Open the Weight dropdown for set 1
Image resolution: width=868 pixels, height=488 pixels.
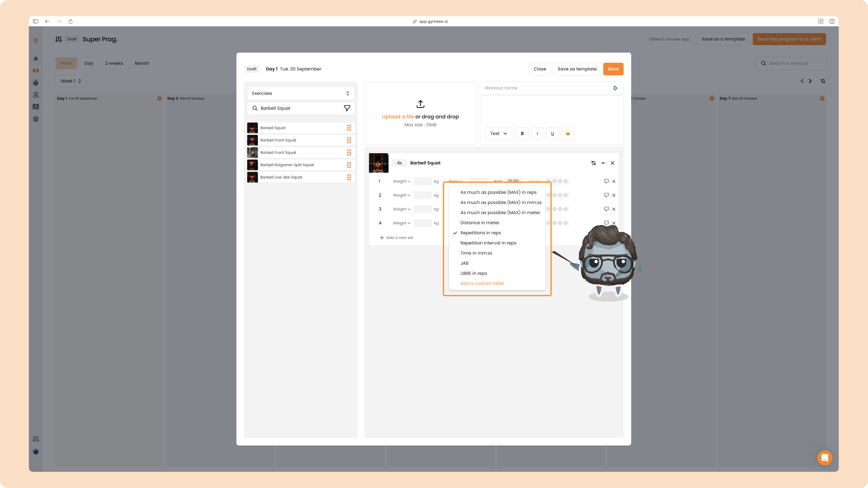click(x=401, y=181)
